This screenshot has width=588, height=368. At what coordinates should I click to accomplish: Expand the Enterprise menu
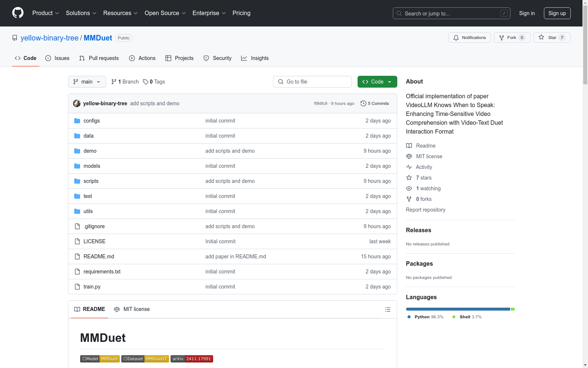[x=209, y=13]
